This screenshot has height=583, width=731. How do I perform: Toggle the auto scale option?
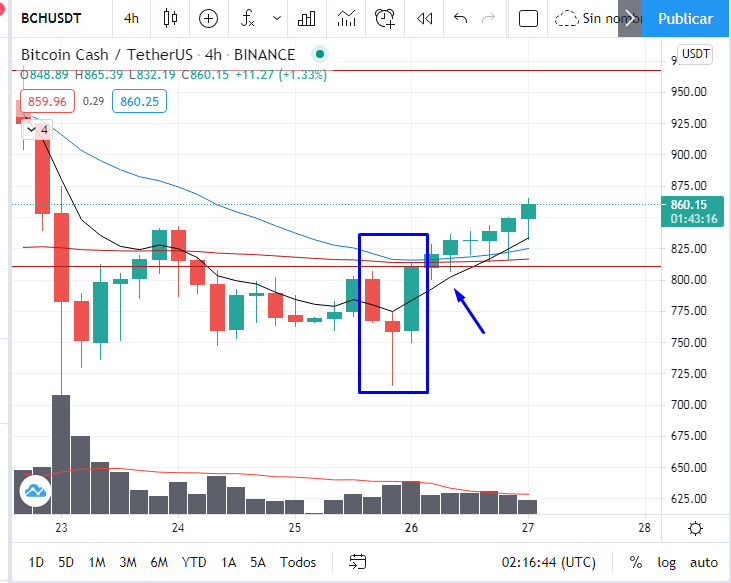click(703, 562)
